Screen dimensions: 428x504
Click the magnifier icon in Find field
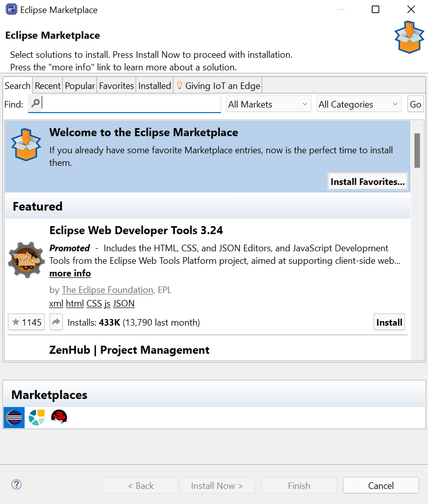click(x=35, y=103)
